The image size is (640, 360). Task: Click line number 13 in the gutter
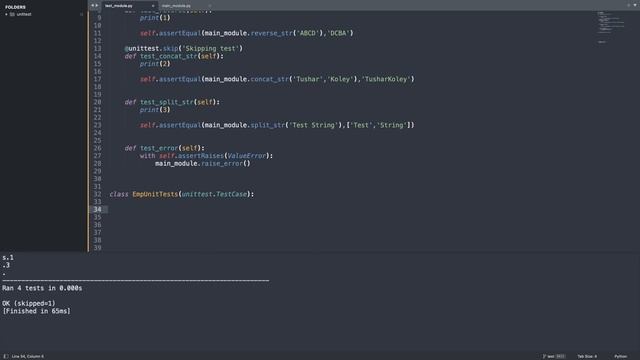click(x=97, y=49)
